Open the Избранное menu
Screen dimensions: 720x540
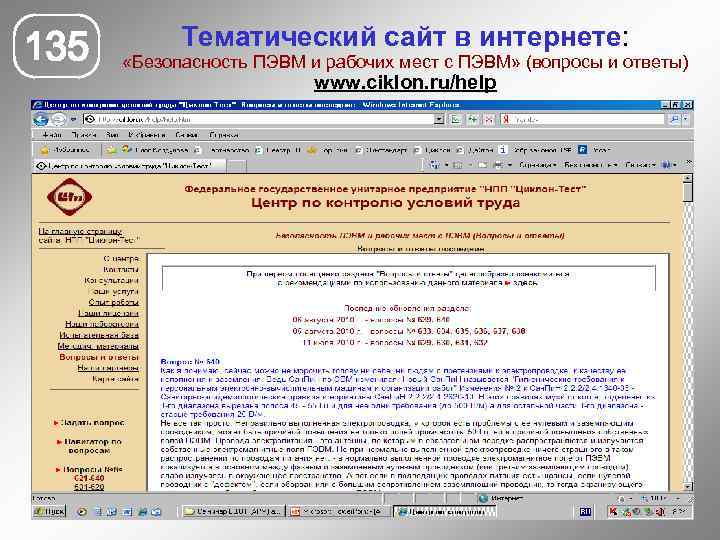click(x=147, y=135)
